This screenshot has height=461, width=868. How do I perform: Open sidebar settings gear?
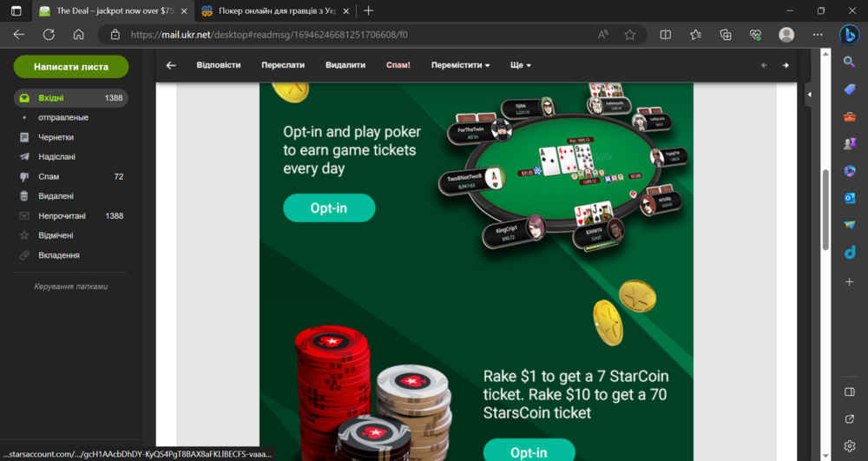pyautogui.click(x=849, y=445)
